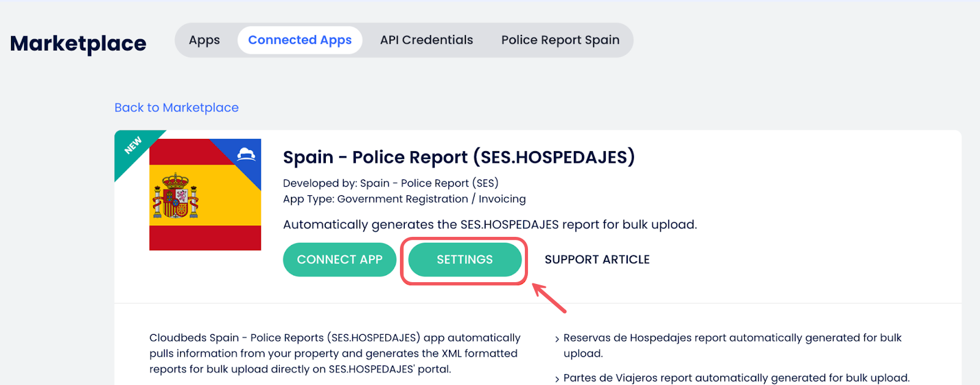The height and width of the screenshot is (385, 980).
Task: Expand the Reservas de Hospedajes chevron
Action: click(x=557, y=338)
